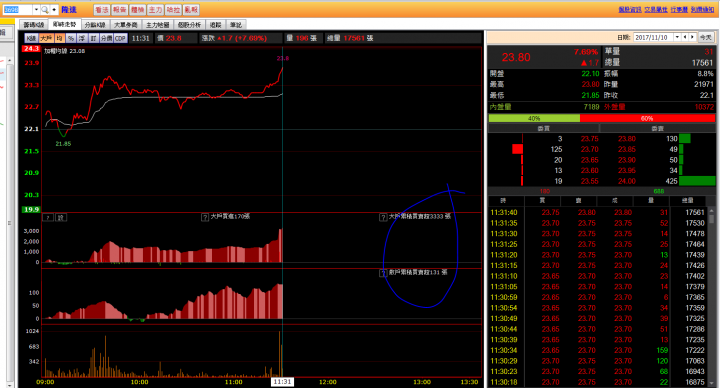Viewport: 720px width, 388px height.
Task: Click the 19.9 lower limit price label
Action: click(x=31, y=209)
